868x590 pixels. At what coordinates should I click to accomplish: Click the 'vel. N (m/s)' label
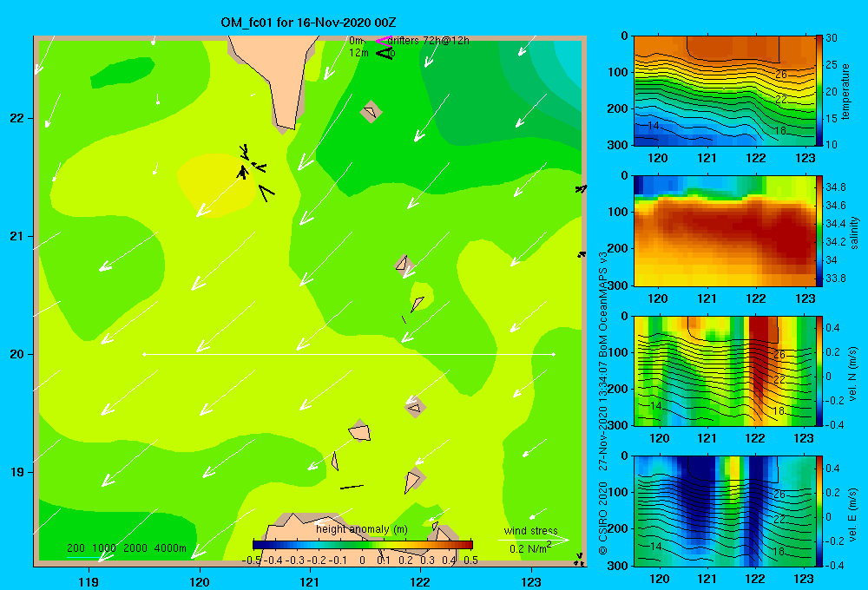point(852,374)
